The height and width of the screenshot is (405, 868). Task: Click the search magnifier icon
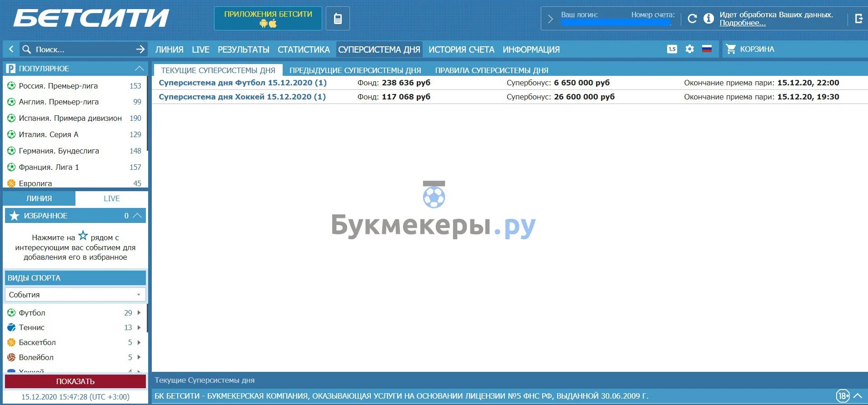(27, 49)
